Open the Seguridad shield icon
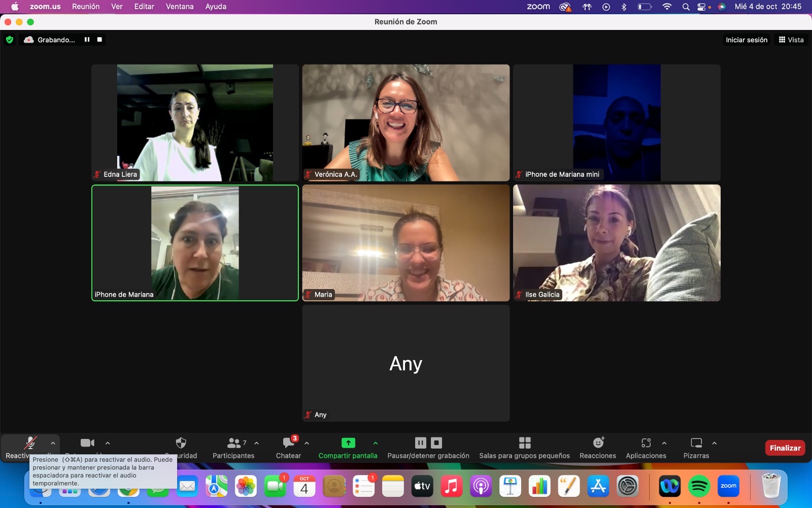Image resolution: width=812 pixels, height=508 pixels. pos(181,442)
